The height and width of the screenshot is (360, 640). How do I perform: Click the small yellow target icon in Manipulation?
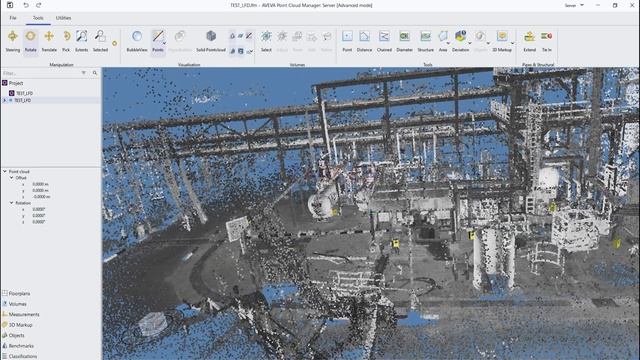point(115,43)
